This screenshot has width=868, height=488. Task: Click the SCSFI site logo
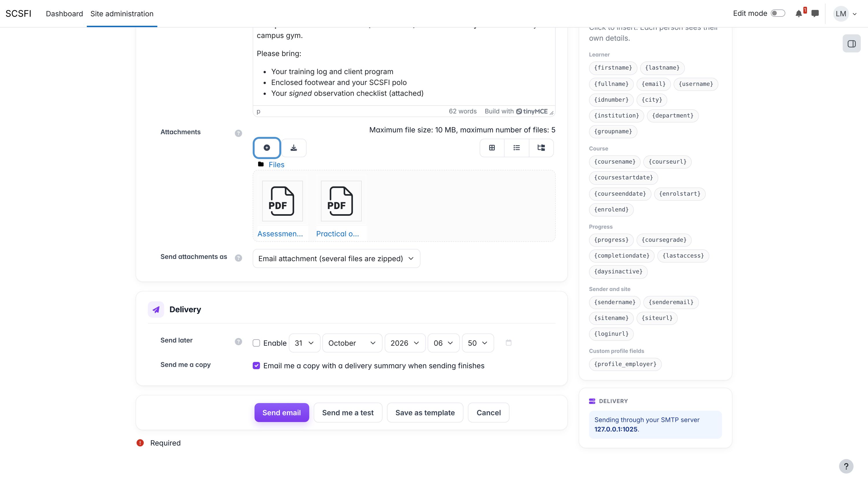pyautogui.click(x=18, y=14)
